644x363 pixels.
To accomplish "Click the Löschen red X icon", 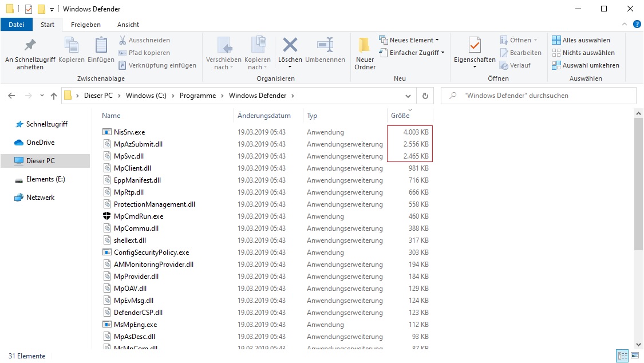I will [x=290, y=45].
